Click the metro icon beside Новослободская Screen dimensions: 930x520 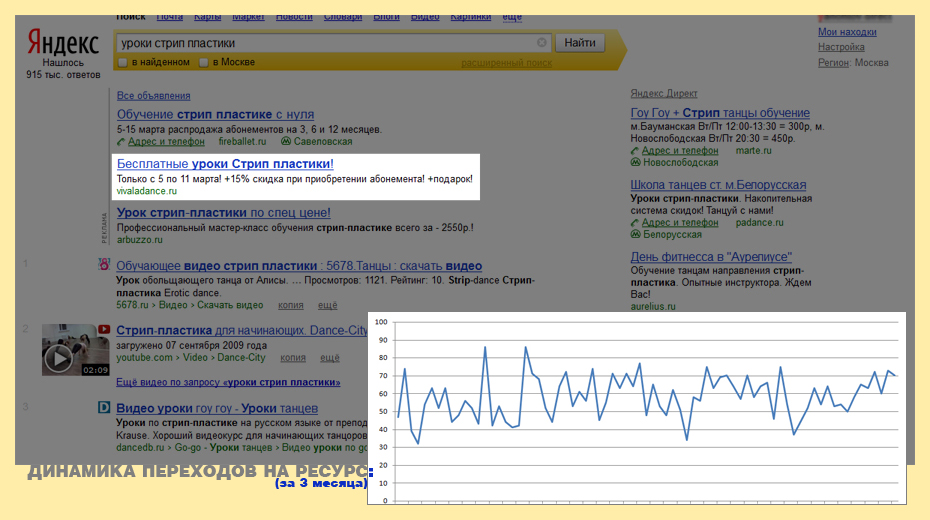coord(635,162)
